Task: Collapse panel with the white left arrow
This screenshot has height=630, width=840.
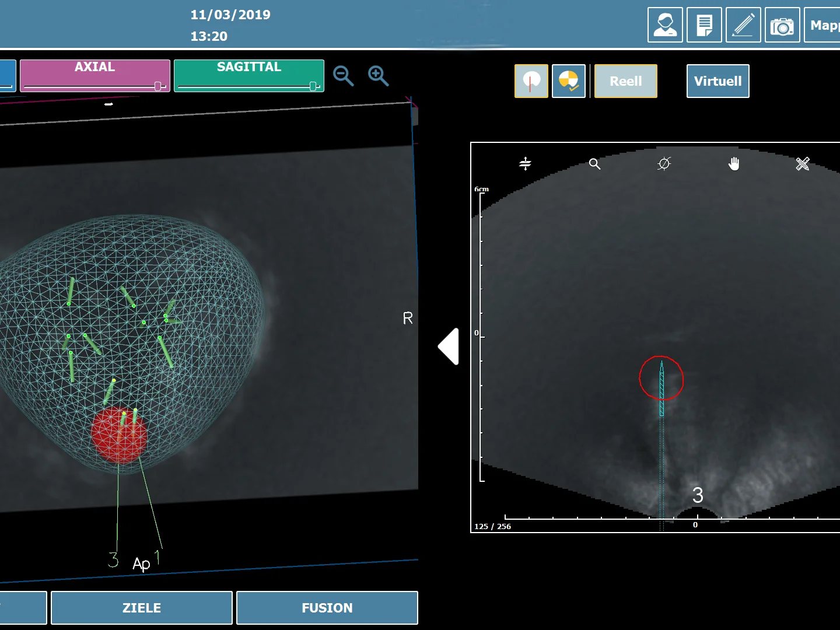Action: (x=449, y=346)
